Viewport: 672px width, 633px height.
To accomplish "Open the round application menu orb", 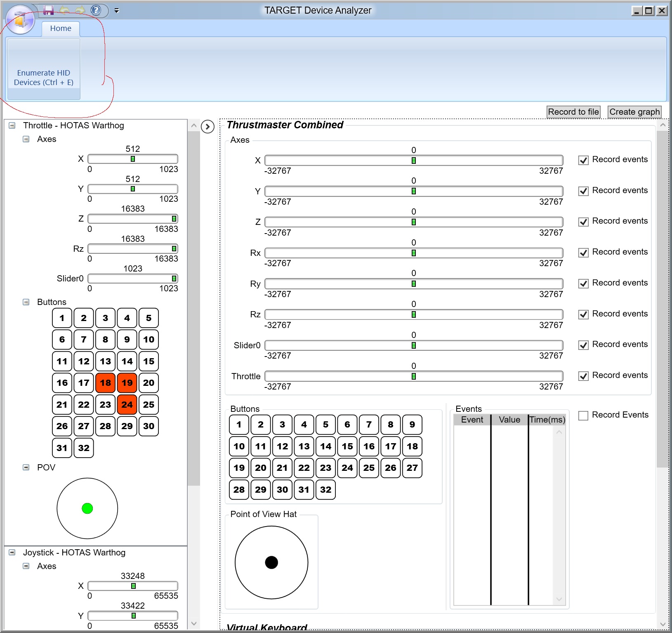I will [20, 20].
